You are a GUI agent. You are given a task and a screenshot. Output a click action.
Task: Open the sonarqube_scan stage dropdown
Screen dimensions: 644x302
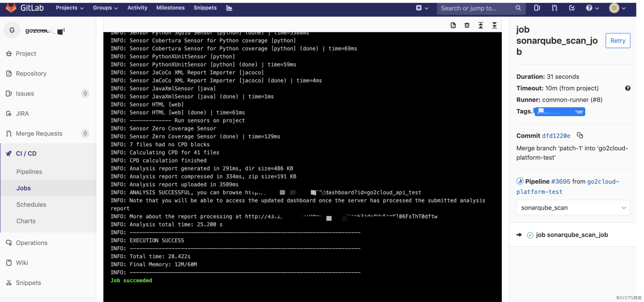click(x=573, y=208)
